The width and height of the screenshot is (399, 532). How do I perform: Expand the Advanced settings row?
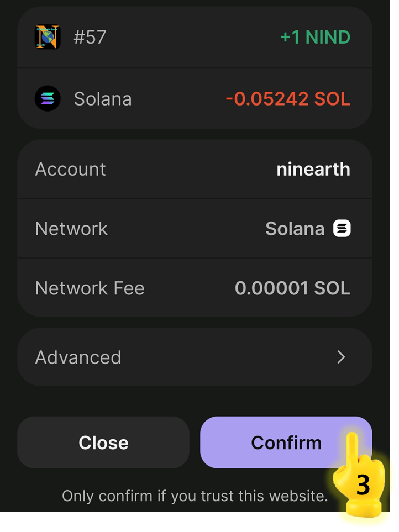pyautogui.click(x=195, y=357)
